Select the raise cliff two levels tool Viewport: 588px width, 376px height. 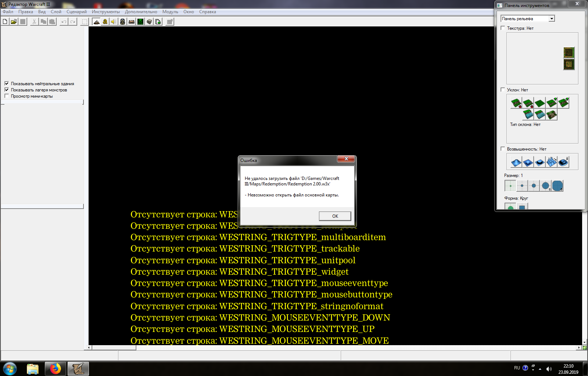[563, 103]
